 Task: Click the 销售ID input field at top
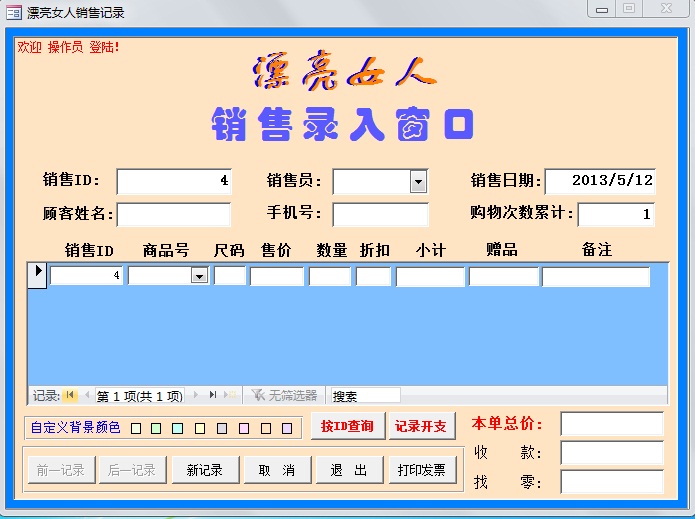(174, 181)
